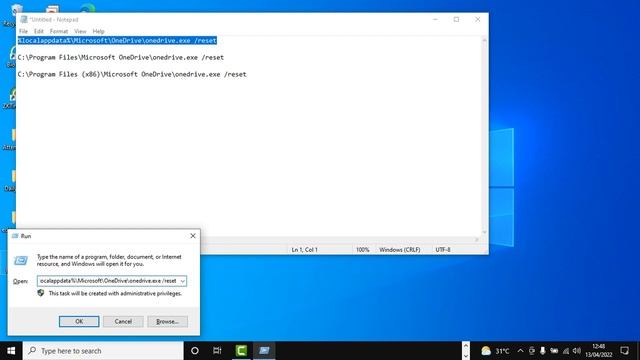
Task: Open the Format menu in Notepad
Action: coord(59,31)
